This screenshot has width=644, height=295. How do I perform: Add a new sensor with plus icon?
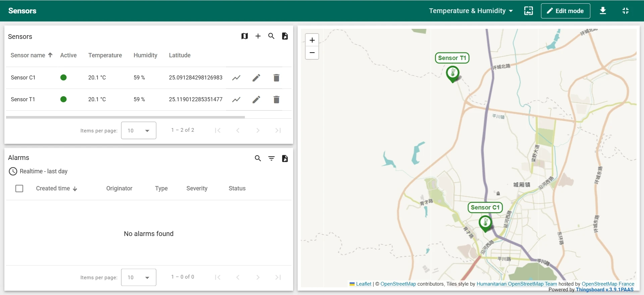click(258, 36)
